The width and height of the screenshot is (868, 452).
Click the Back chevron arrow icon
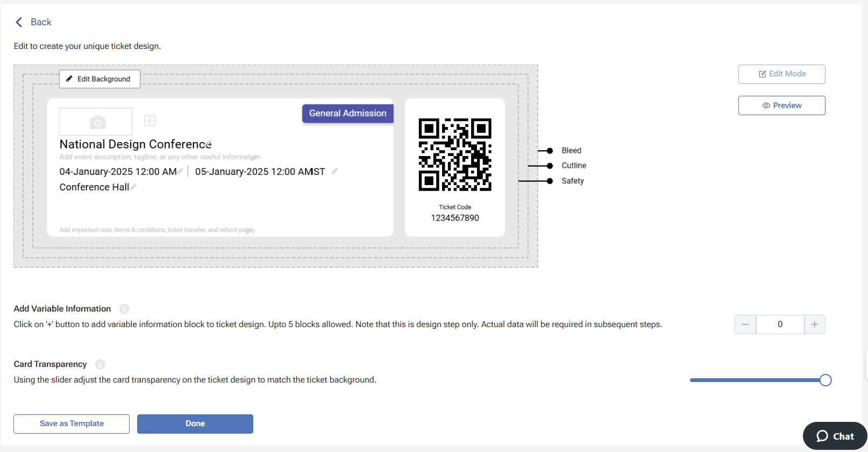tap(19, 22)
